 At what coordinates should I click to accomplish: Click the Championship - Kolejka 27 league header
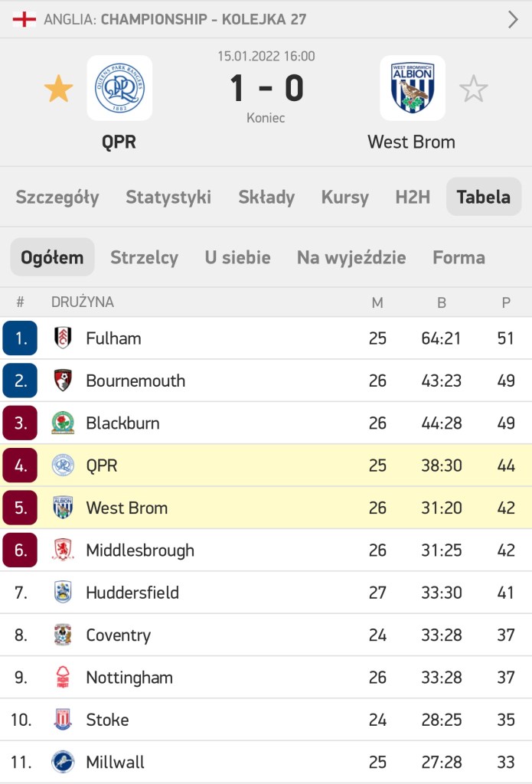[x=203, y=19]
